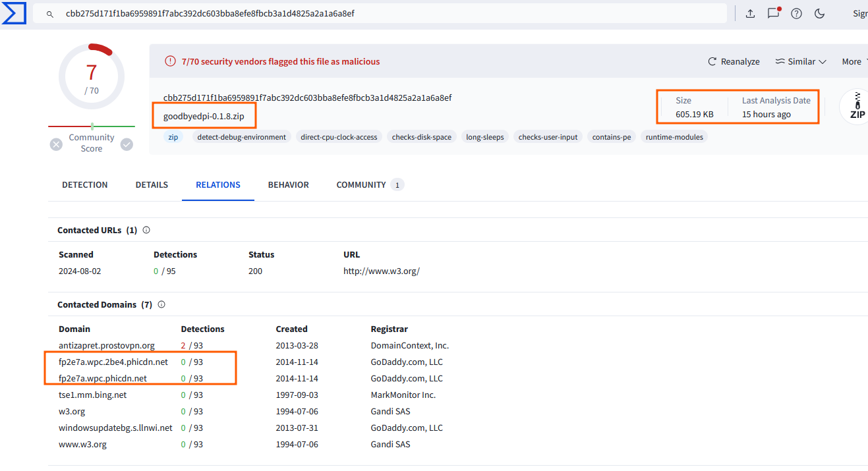Open the w3.org domain row

pyautogui.click(x=72, y=411)
